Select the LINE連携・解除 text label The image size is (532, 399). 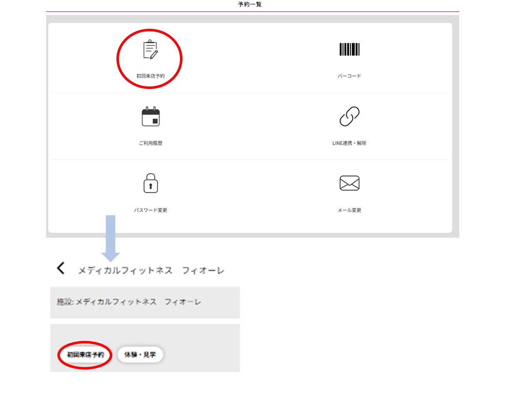pos(349,143)
